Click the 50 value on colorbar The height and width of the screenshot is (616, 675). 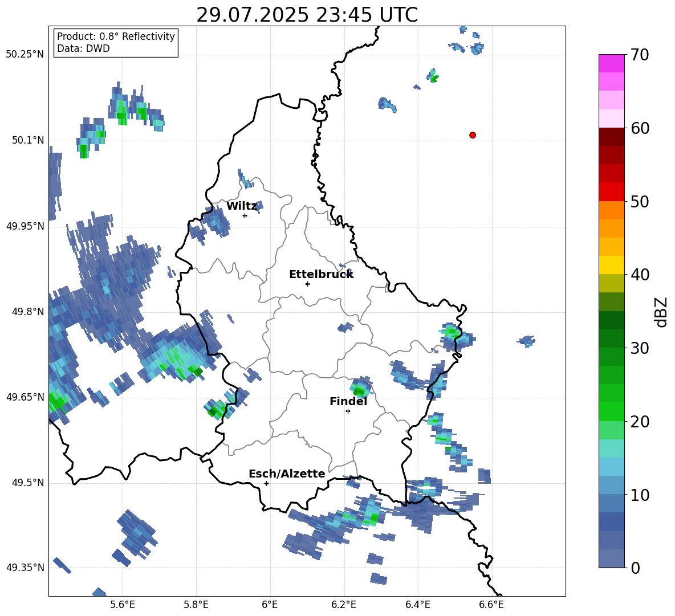click(640, 202)
